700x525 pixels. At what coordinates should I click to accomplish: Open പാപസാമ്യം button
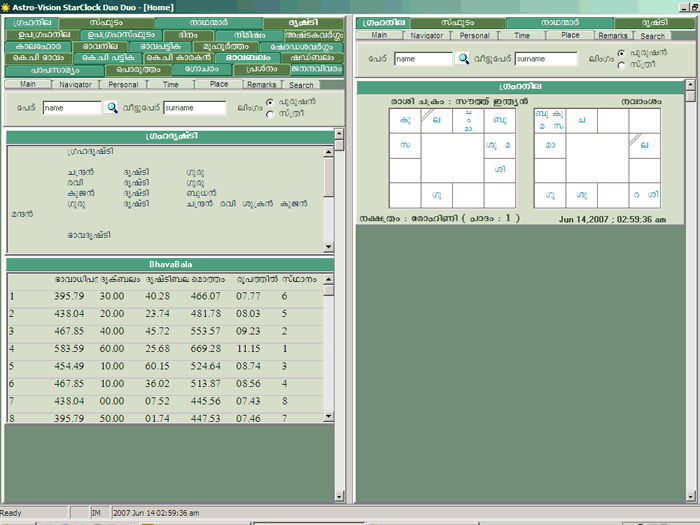pos(55,70)
